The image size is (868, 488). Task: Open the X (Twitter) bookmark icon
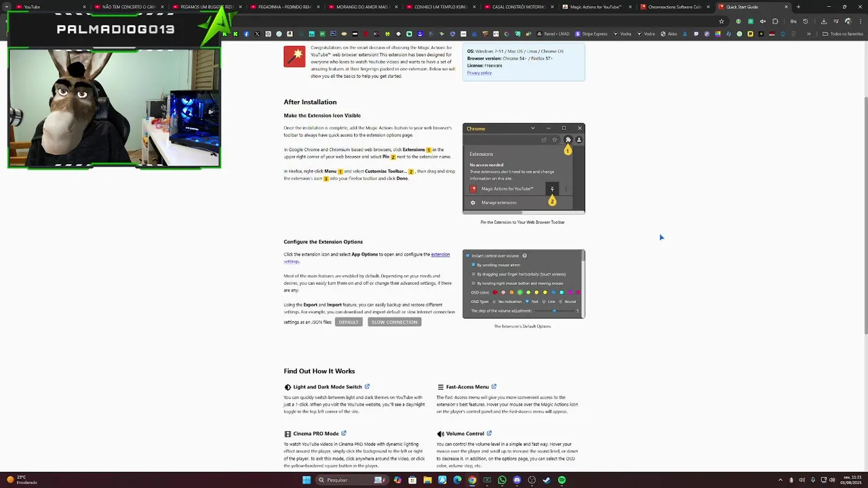click(257, 34)
